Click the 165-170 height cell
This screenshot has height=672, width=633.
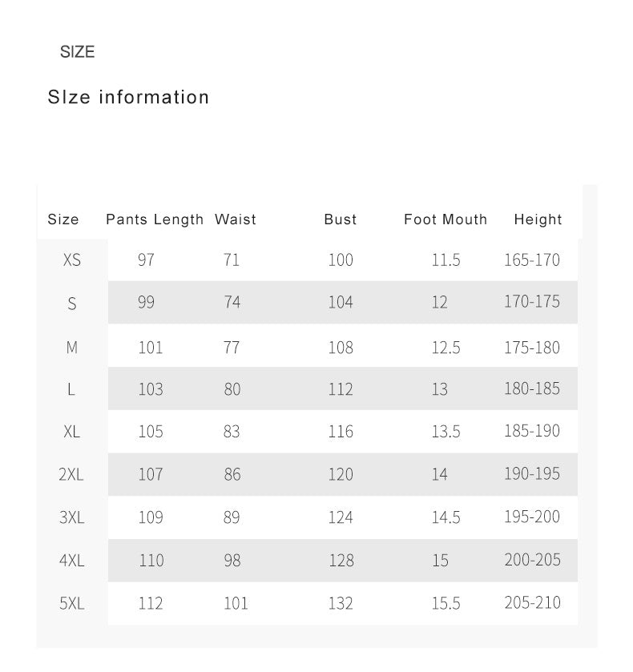coord(532,260)
